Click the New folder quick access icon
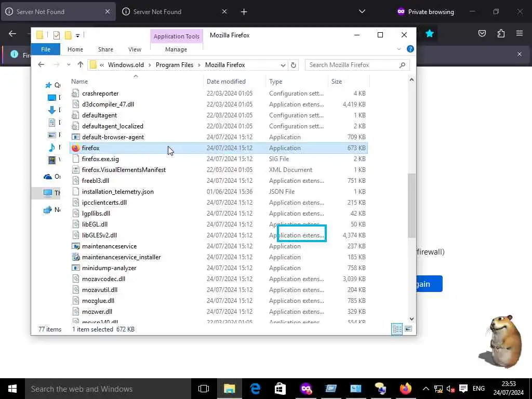532x399 pixels. pyautogui.click(x=68, y=35)
